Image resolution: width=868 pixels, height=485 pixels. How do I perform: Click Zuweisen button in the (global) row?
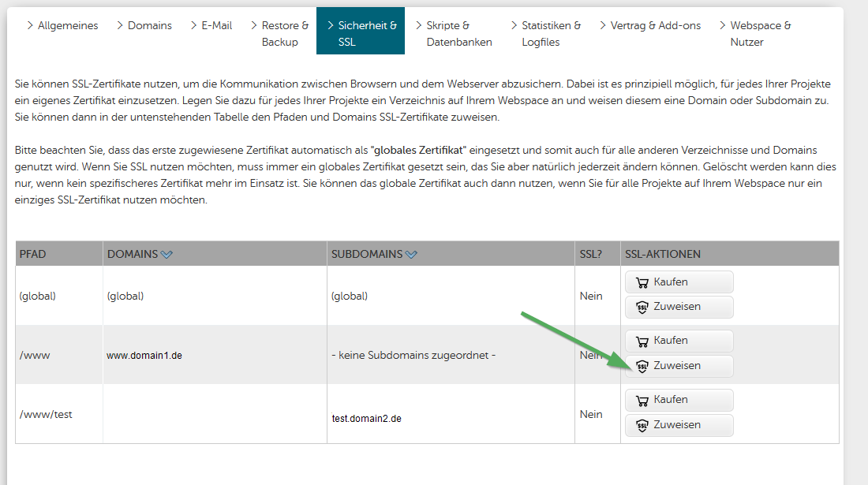[679, 307]
